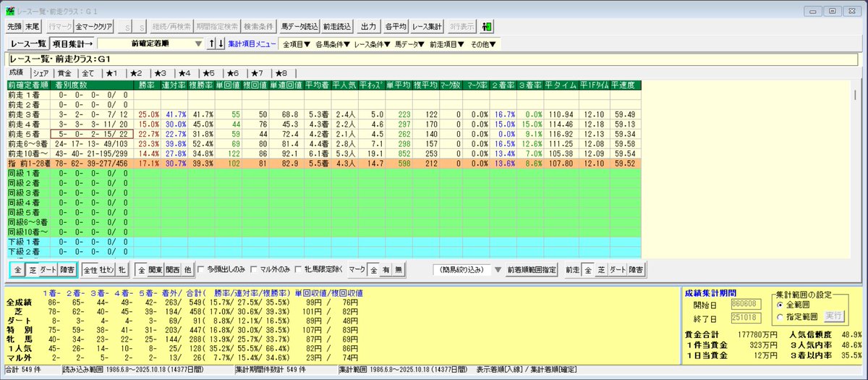This screenshot has height=380, width=868.
Task: Open the 前確定着順 combo box
Action: pyautogui.click(x=152, y=44)
